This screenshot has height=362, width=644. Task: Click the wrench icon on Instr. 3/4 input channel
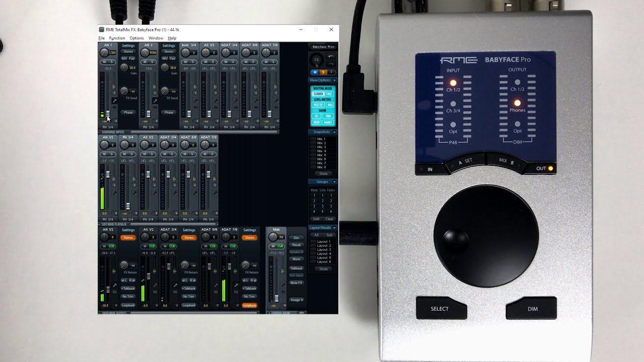(196, 101)
